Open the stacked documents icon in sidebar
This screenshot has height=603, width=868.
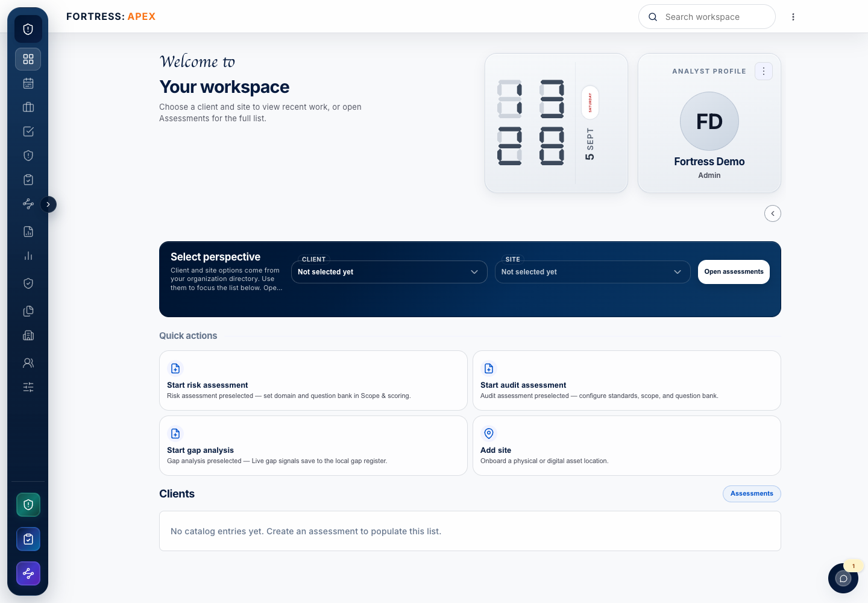point(28,311)
